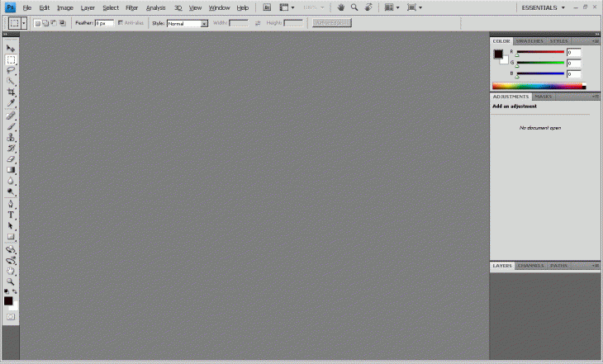Select the Eyedropper tool

pyautogui.click(x=11, y=104)
